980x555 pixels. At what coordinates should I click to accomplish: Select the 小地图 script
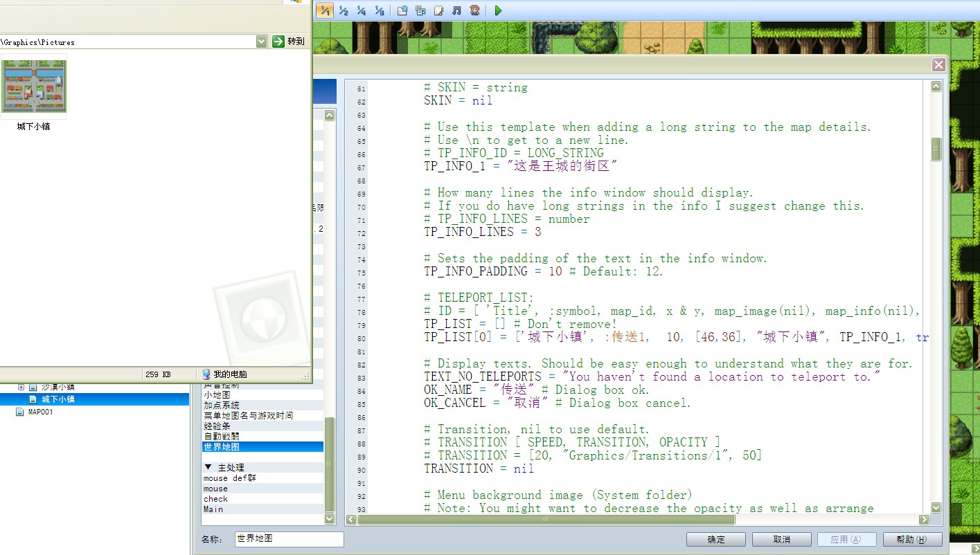[x=262, y=395]
